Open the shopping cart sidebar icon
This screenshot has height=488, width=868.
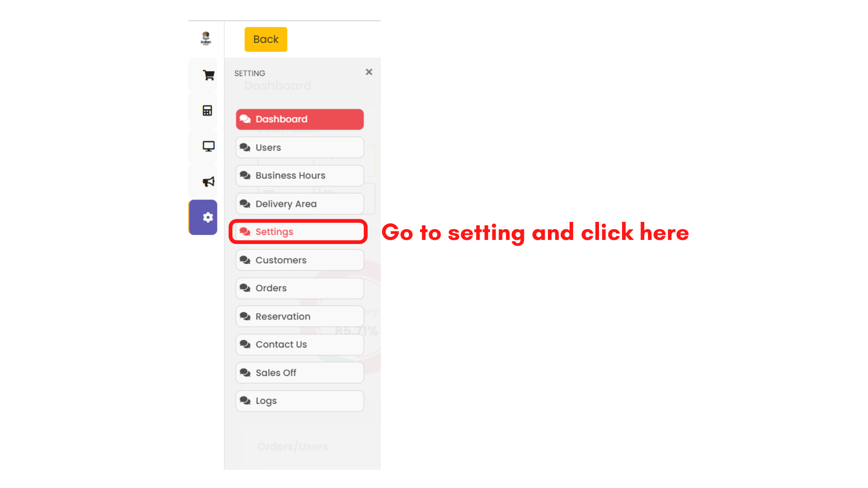208,75
